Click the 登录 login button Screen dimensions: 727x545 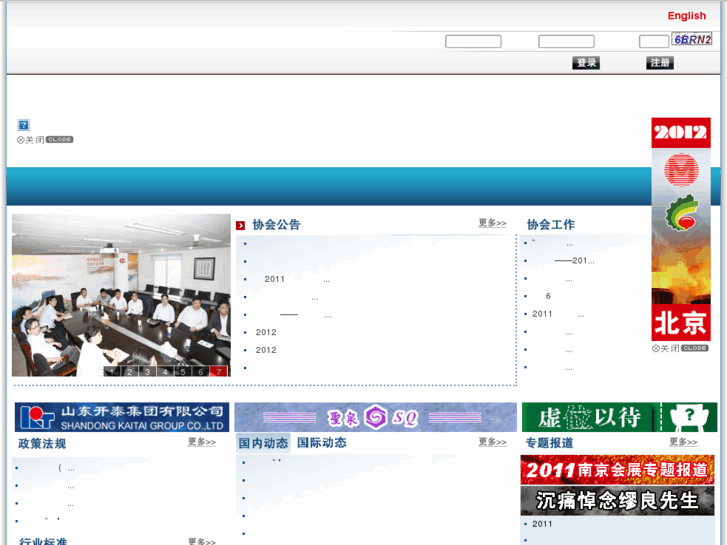(586, 63)
